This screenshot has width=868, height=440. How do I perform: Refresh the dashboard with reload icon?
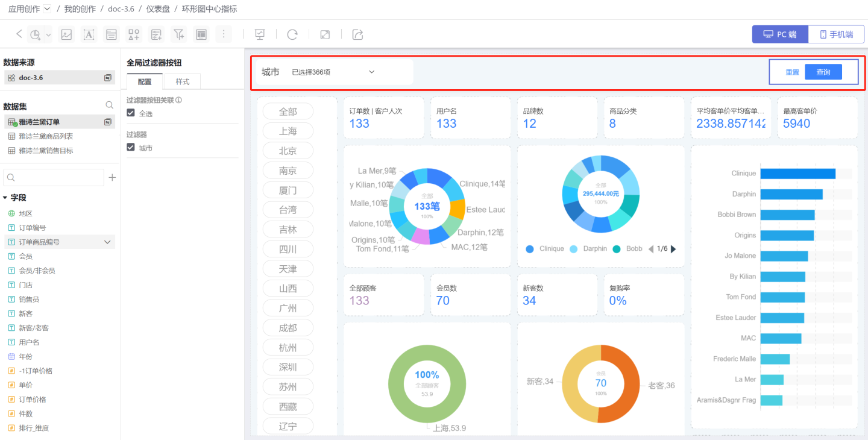(292, 34)
